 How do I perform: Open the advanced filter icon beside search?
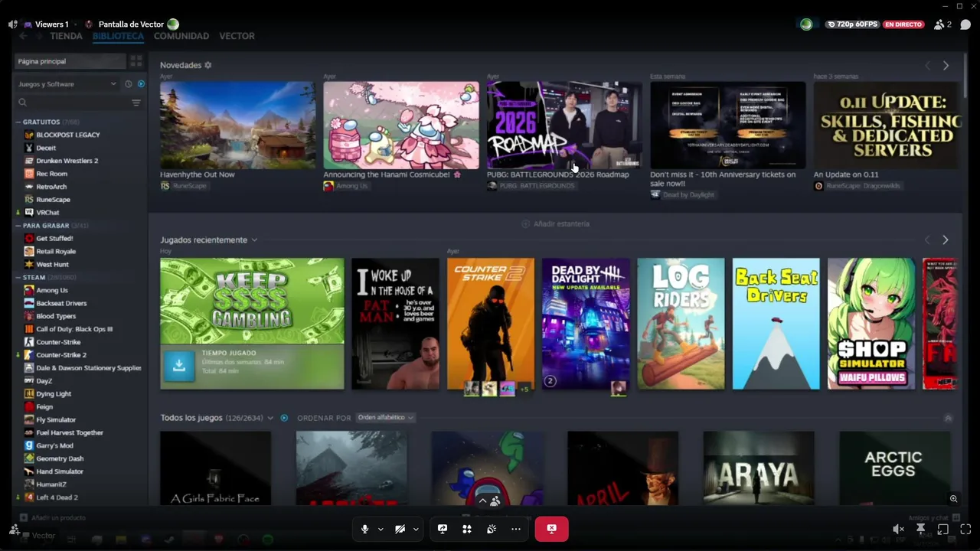pyautogui.click(x=136, y=103)
